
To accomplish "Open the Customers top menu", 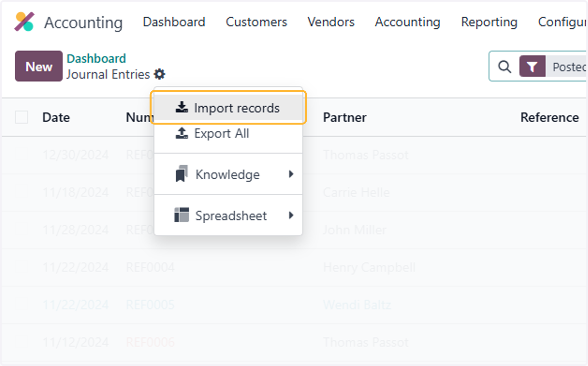I will click(256, 22).
